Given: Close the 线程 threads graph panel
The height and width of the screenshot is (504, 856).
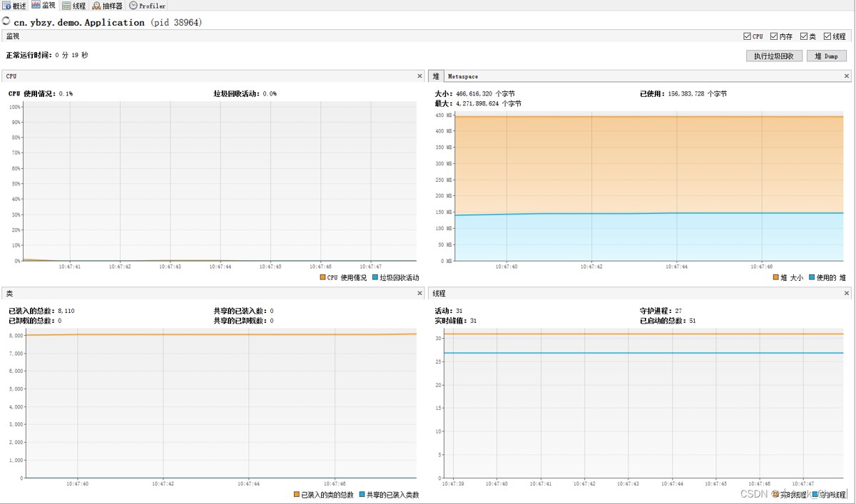Looking at the screenshot, I should coord(847,293).
